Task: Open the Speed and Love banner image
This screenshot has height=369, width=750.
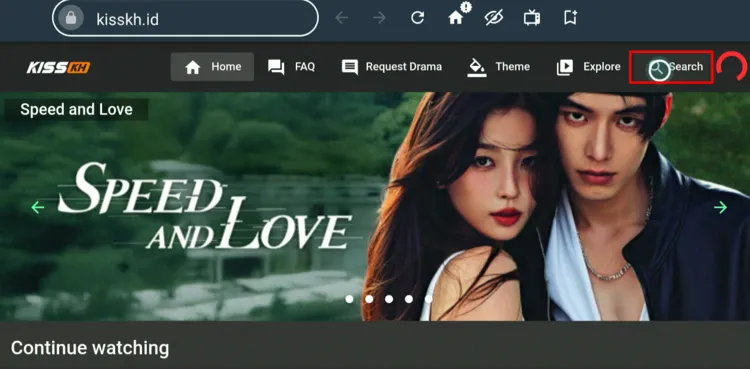Action: pyautogui.click(x=375, y=206)
